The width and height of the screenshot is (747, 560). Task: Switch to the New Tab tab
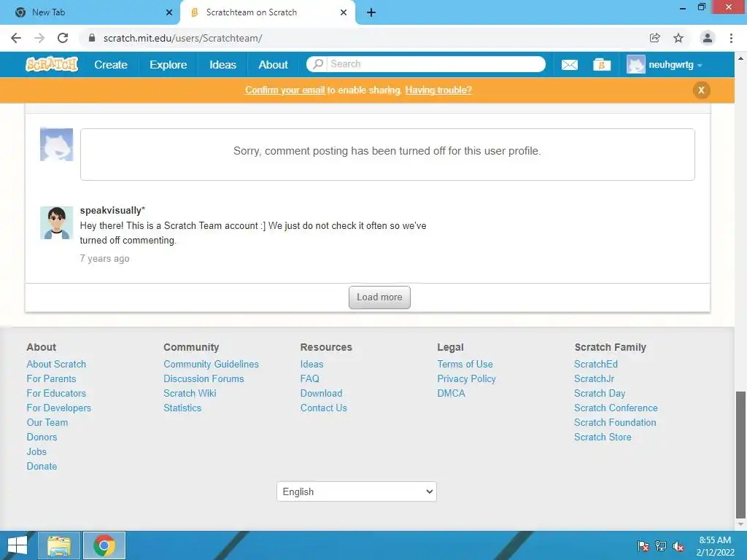click(90, 12)
